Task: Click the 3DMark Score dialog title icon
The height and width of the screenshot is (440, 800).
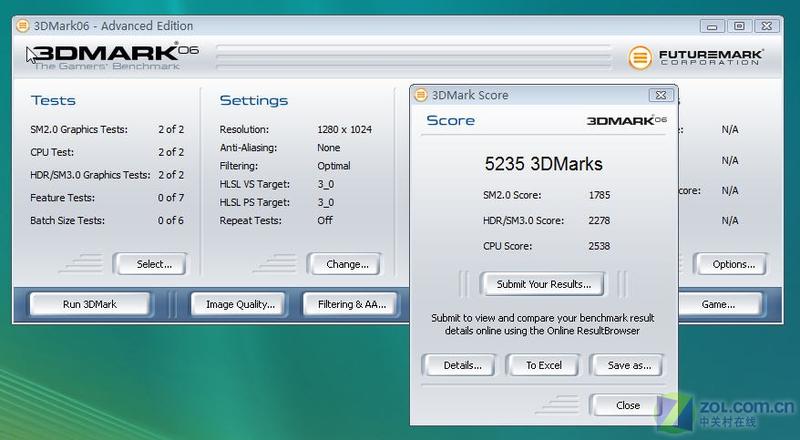Action: pyautogui.click(x=421, y=95)
